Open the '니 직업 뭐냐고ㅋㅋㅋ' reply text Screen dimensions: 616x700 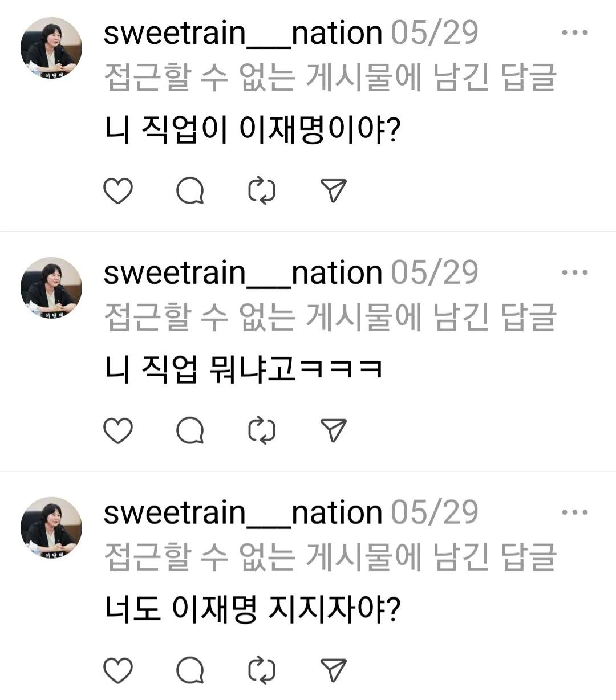click(x=244, y=369)
